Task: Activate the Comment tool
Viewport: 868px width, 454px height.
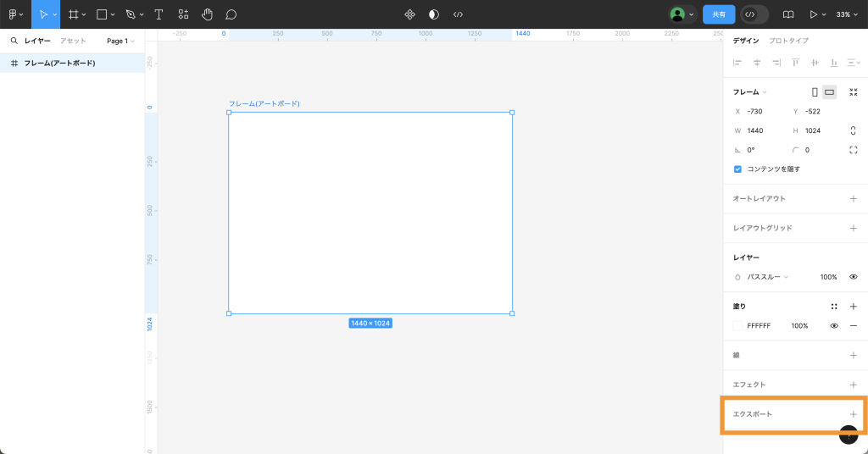Action: click(x=231, y=14)
